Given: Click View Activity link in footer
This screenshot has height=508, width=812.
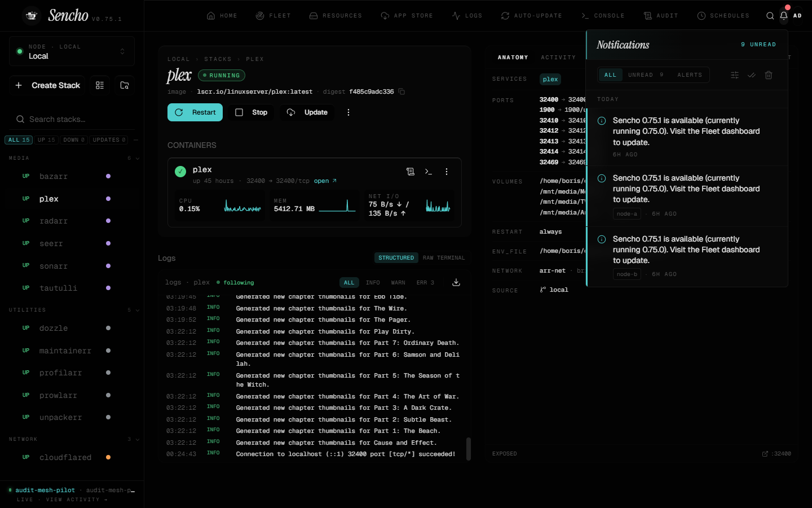Looking at the screenshot, I should click(x=77, y=500).
